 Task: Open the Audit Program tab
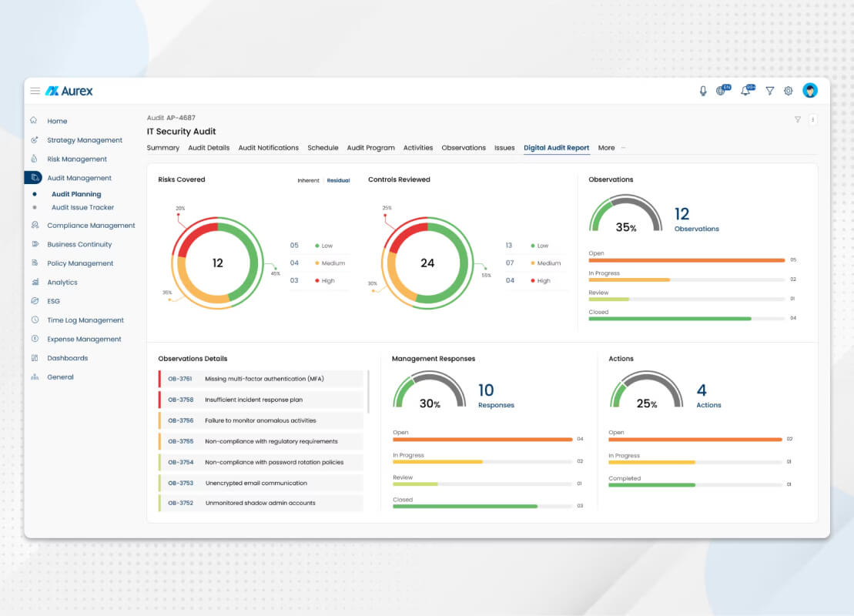click(370, 148)
